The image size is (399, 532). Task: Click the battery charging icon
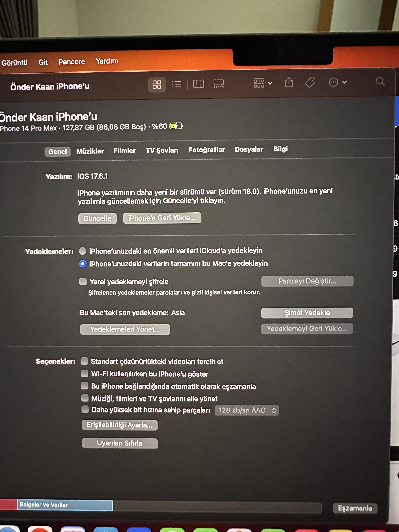coord(176,126)
